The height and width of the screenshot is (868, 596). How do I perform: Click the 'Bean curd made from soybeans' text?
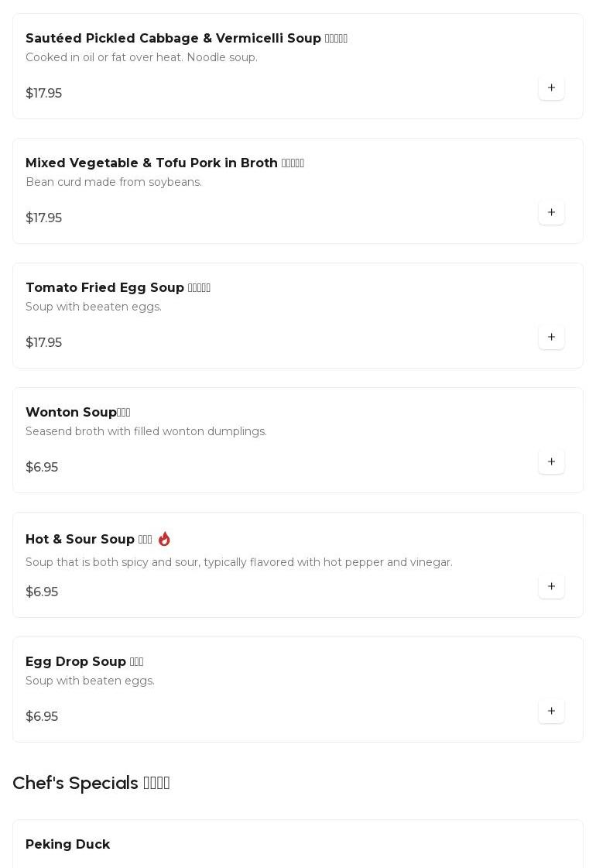point(114,182)
